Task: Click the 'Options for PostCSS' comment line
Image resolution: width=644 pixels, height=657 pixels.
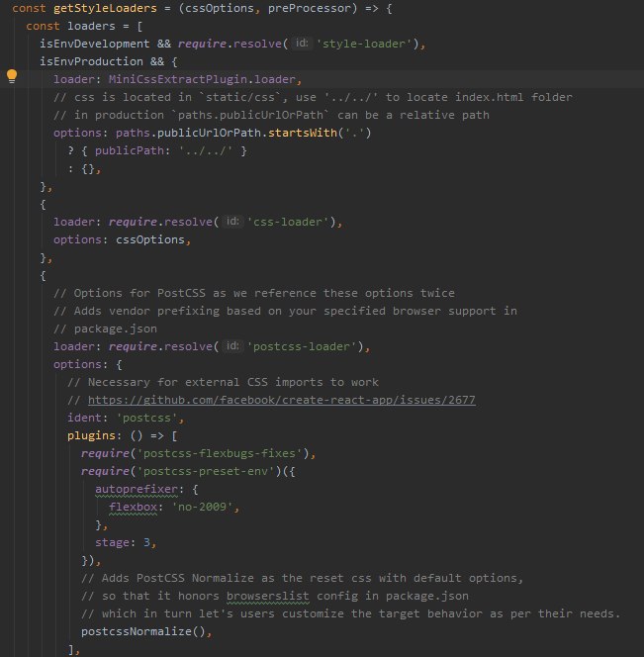Action: 254,293
